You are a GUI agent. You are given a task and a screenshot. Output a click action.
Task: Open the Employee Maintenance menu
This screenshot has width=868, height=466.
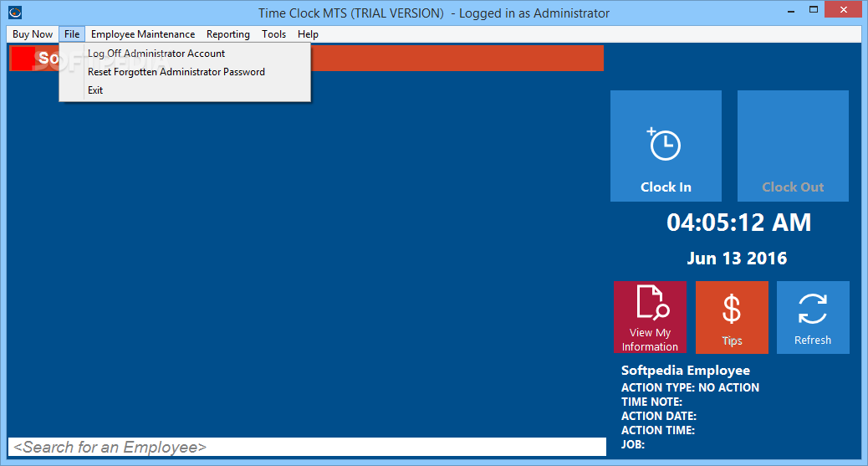coord(143,34)
